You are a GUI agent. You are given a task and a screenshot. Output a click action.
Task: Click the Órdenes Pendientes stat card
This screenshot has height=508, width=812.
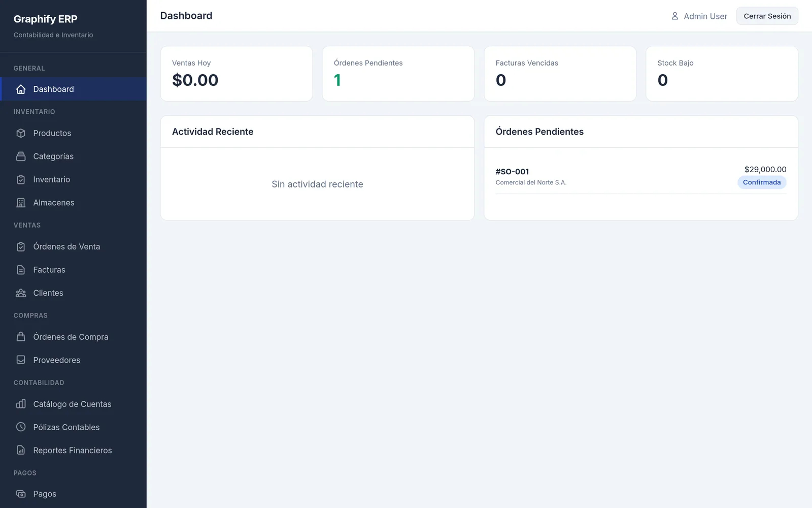coord(398,74)
